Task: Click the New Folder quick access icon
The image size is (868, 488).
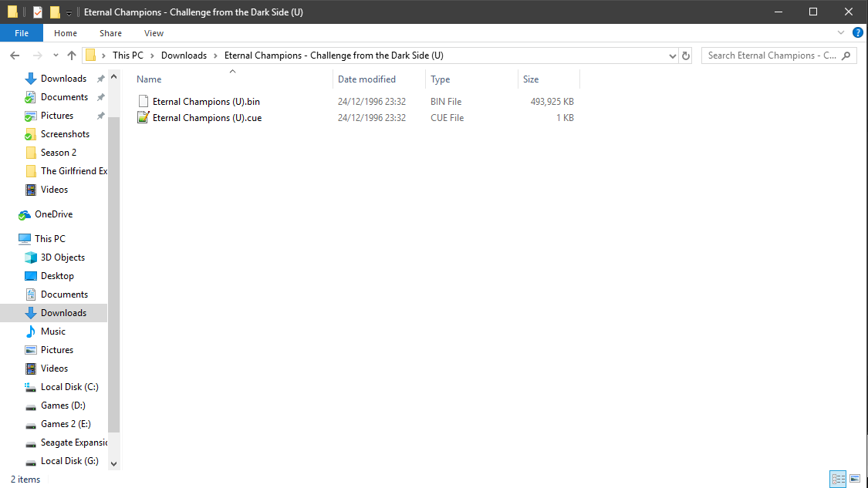Action: pyautogui.click(x=55, y=12)
